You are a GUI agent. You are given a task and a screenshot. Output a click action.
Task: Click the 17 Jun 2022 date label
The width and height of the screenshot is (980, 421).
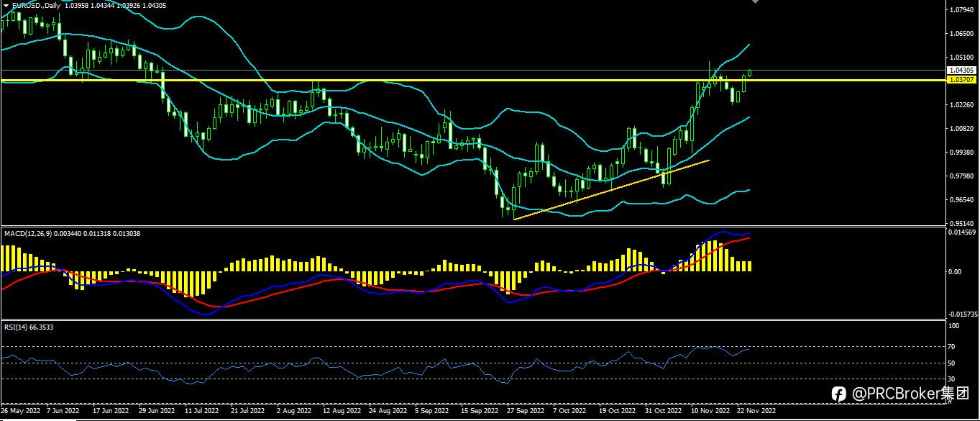pos(110,411)
